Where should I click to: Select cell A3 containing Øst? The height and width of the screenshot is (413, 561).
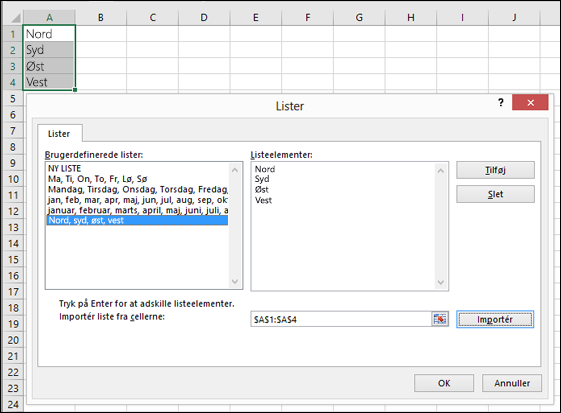pos(49,66)
